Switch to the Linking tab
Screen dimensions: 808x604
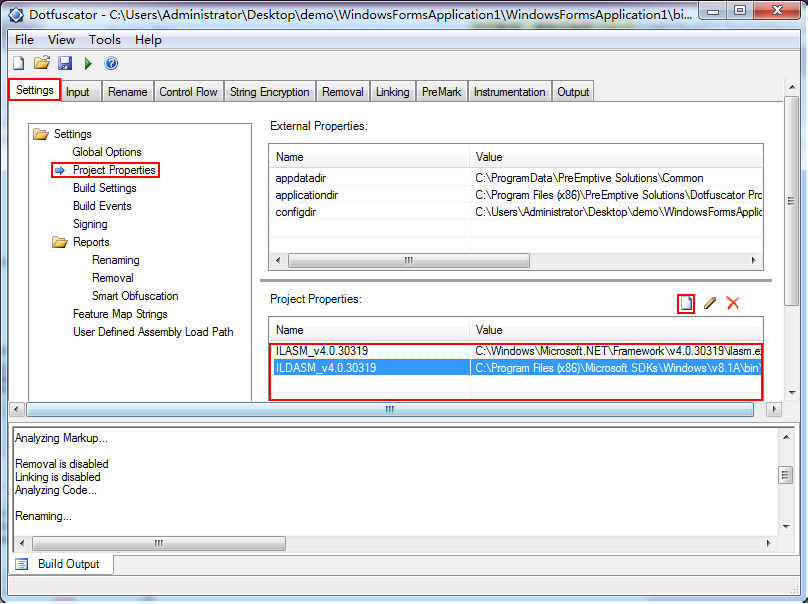(392, 92)
